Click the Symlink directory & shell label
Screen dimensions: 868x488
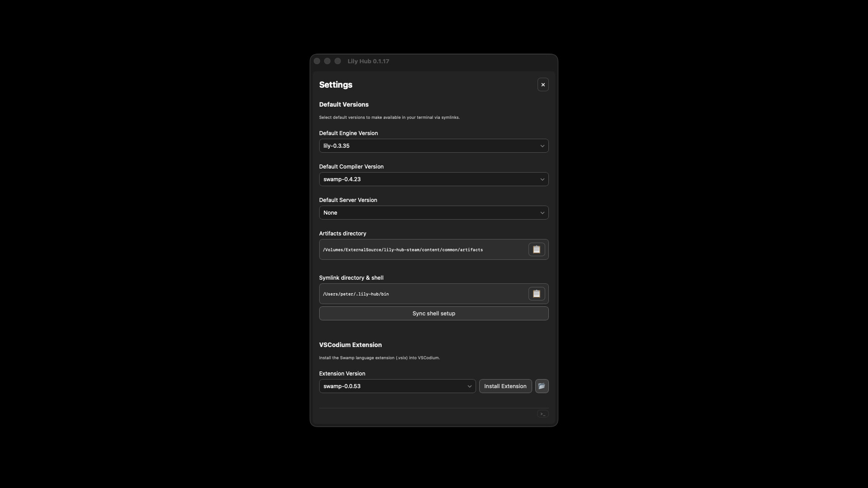coord(351,278)
